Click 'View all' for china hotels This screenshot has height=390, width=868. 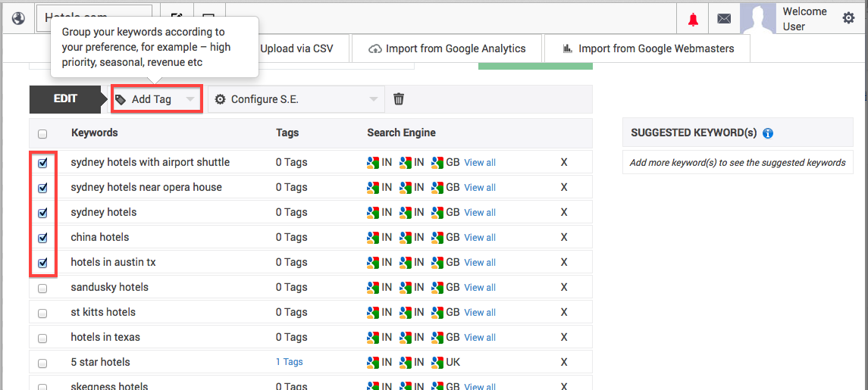click(480, 238)
